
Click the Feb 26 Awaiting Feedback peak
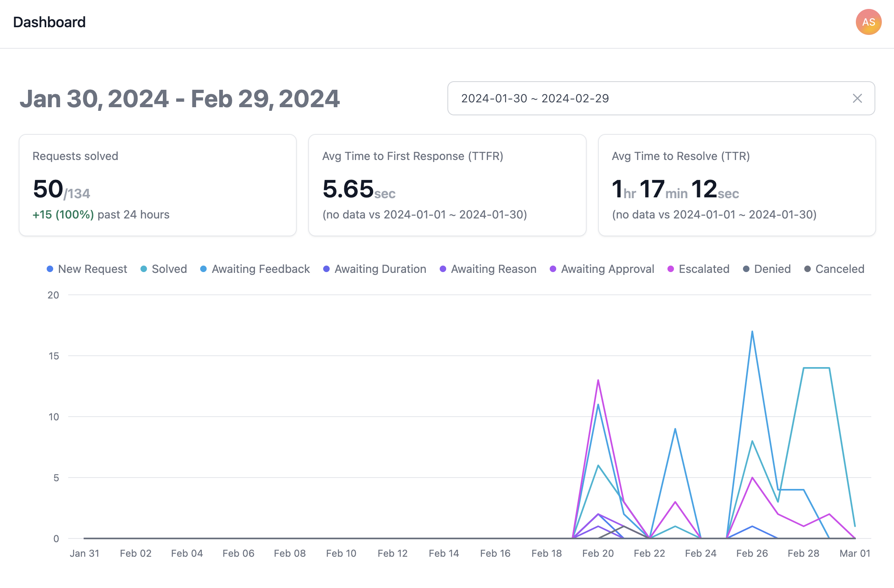(752, 332)
